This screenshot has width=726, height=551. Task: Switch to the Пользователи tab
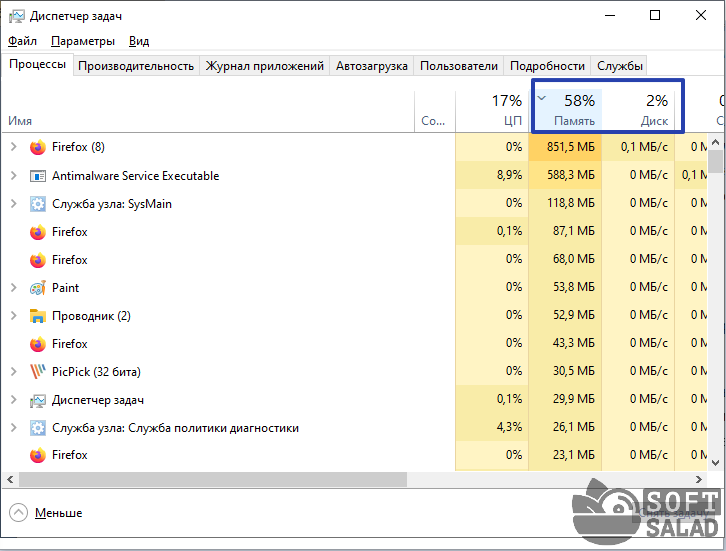(x=459, y=66)
